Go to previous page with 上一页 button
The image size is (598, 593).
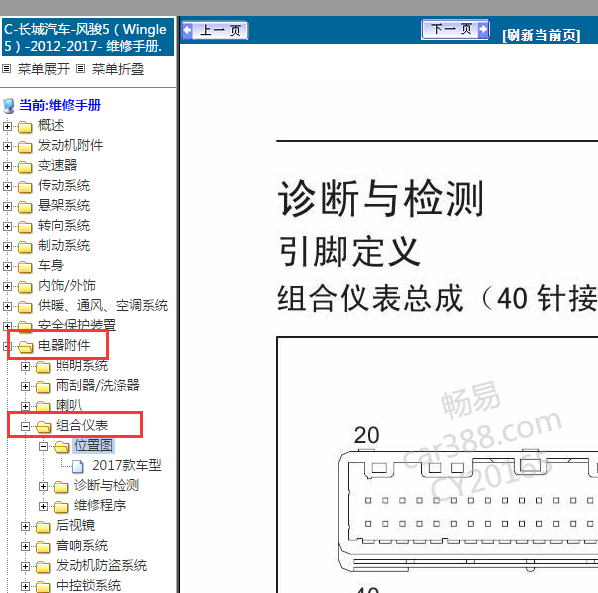point(215,31)
